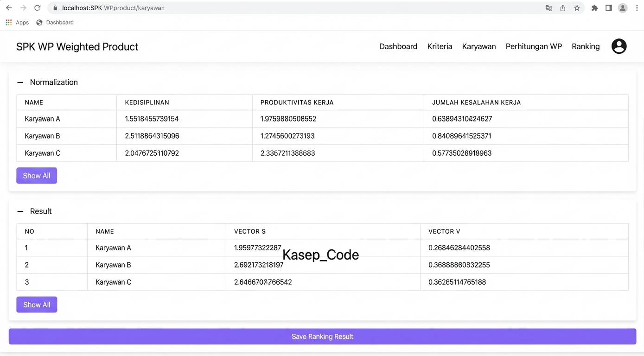The height and width of the screenshot is (356, 644).
Task: Click the VECTOR V column header
Action: [444, 231]
